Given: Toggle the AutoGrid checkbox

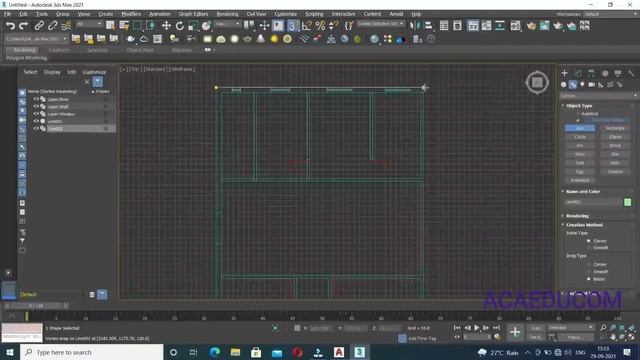Looking at the screenshot, I should tap(578, 114).
